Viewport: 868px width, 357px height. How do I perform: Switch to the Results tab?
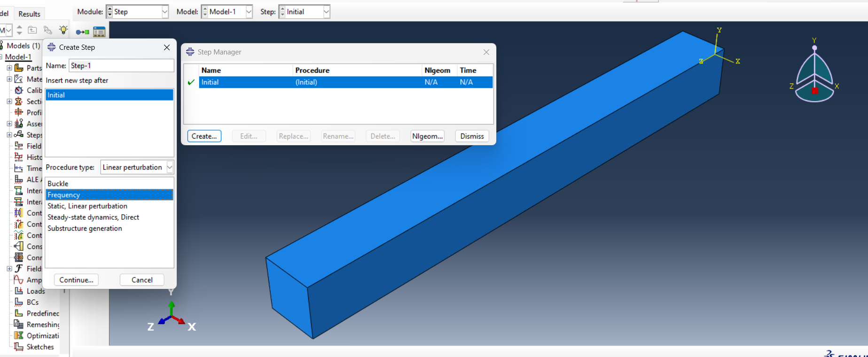pos(29,14)
